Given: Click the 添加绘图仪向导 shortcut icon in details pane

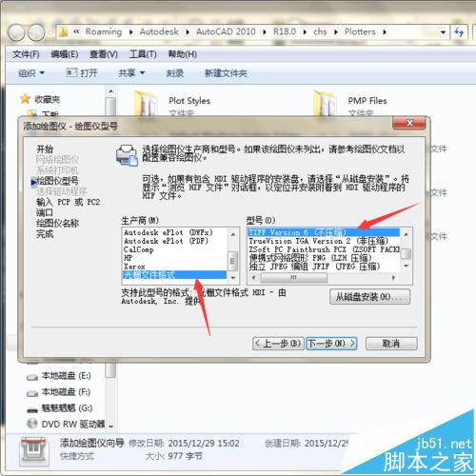Looking at the screenshot, I should (33, 450).
